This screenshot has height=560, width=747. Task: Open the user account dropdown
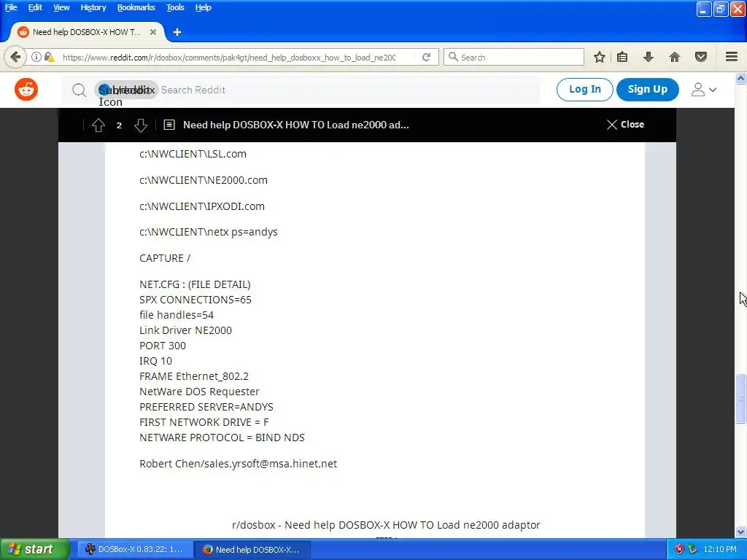704,90
